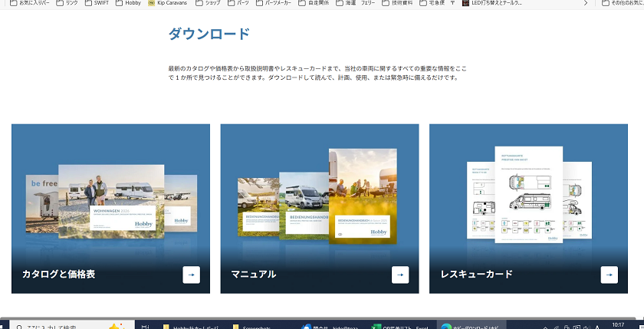Open the LED打ち替えとテールラ bookmark

[492, 3]
